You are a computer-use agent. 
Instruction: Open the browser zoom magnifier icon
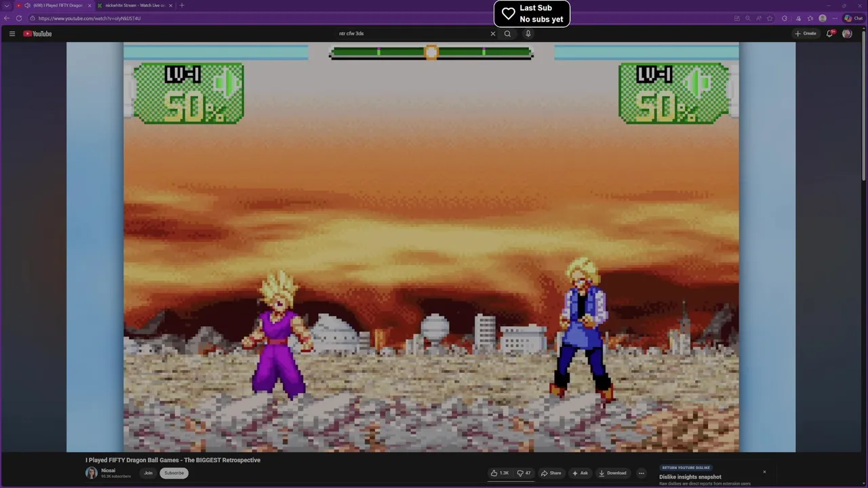pyautogui.click(x=748, y=18)
